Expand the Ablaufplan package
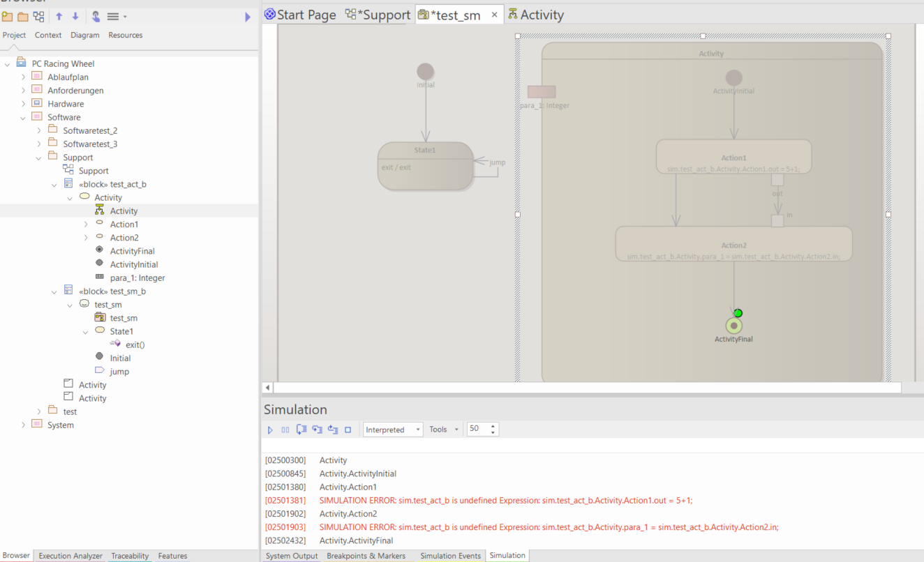This screenshot has height=562, width=924. [23, 77]
